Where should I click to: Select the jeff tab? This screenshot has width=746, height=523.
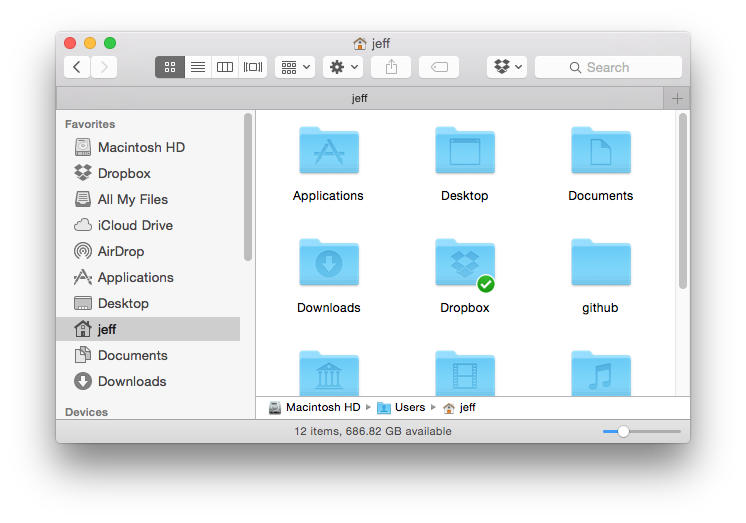click(360, 99)
